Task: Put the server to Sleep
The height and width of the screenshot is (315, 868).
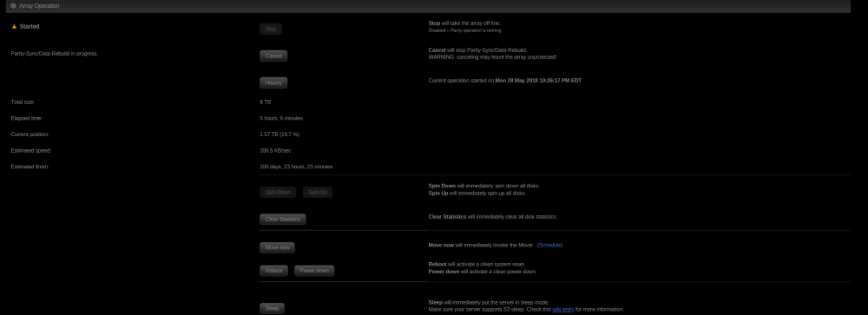Action: click(x=273, y=308)
